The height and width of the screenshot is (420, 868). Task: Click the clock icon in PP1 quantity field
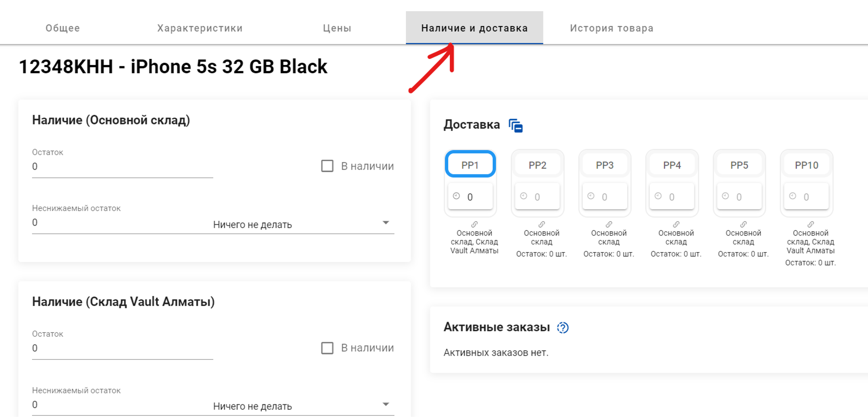click(457, 196)
